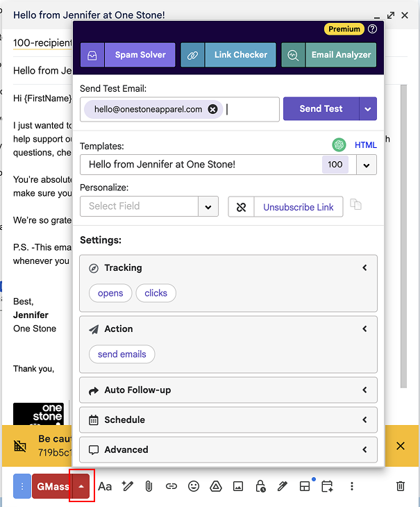Click the broken-link unsubscribe icon

[242, 207]
